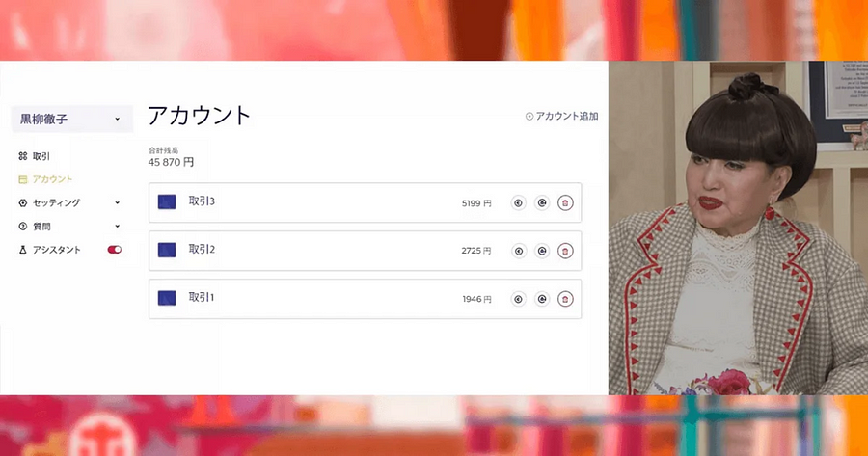Click the refresh-style circle icon on 取引1

[x=542, y=299]
